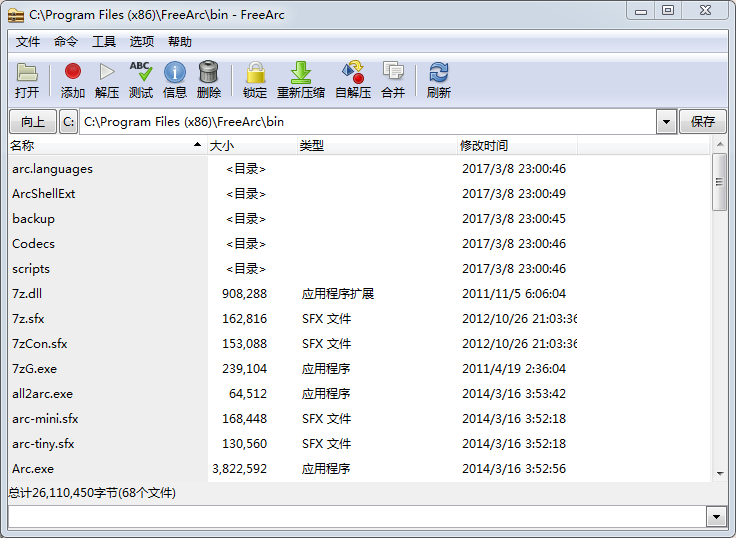This screenshot has width=736, height=538.
Task: Open the 选项 menu
Action: point(142,42)
